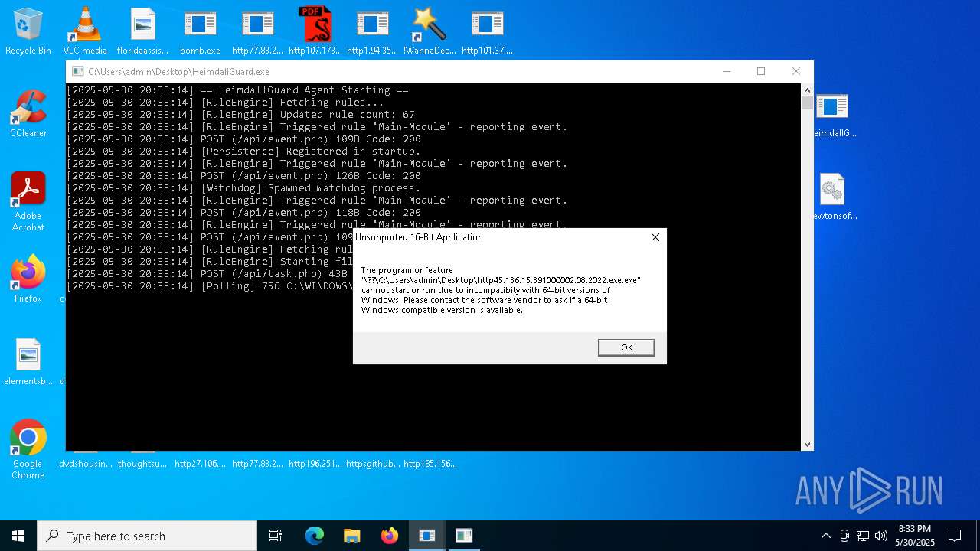The image size is (980, 551).
Task: Select the HeimdallG file icon at right
Action: [833, 114]
